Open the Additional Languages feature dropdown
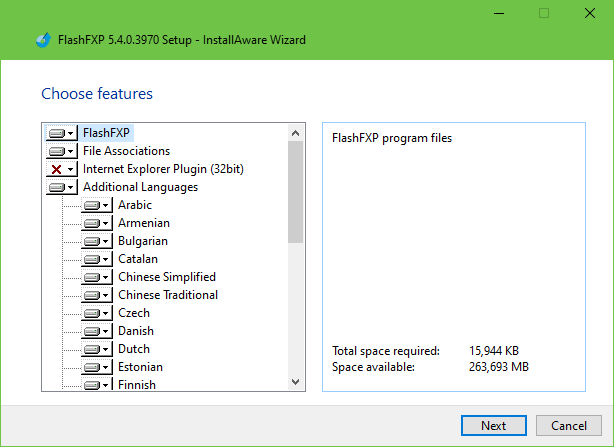 pyautogui.click(x=61, y=187)
